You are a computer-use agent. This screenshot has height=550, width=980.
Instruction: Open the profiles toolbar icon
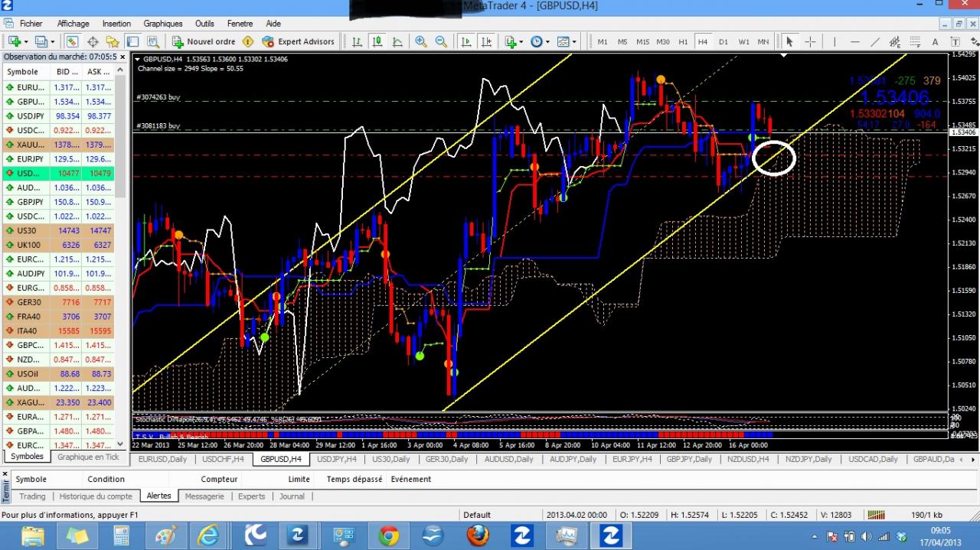[x=41, y=41]
